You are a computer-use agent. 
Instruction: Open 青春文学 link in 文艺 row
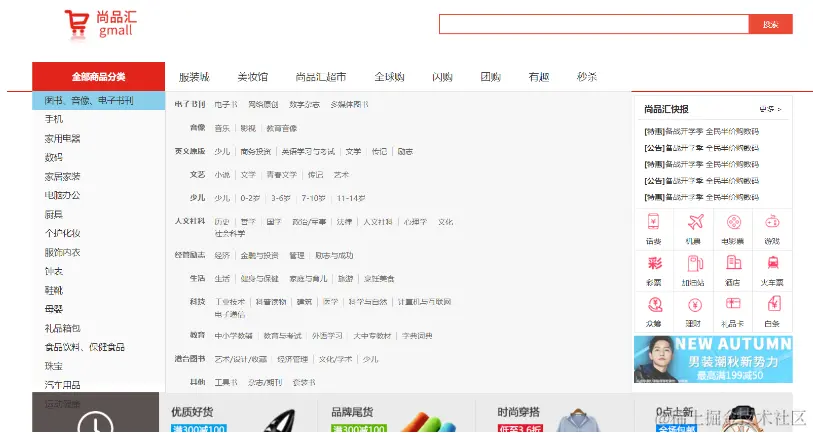(282, 175)
